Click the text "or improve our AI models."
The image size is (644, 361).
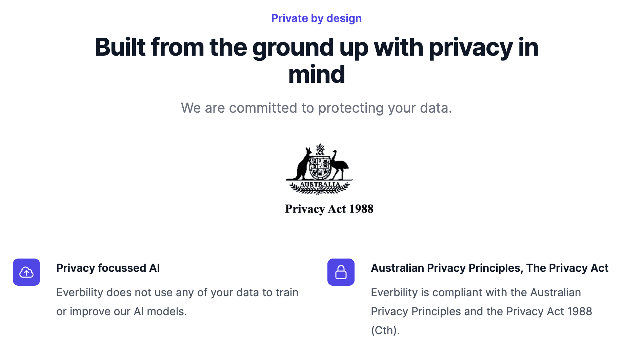(121, 311)
